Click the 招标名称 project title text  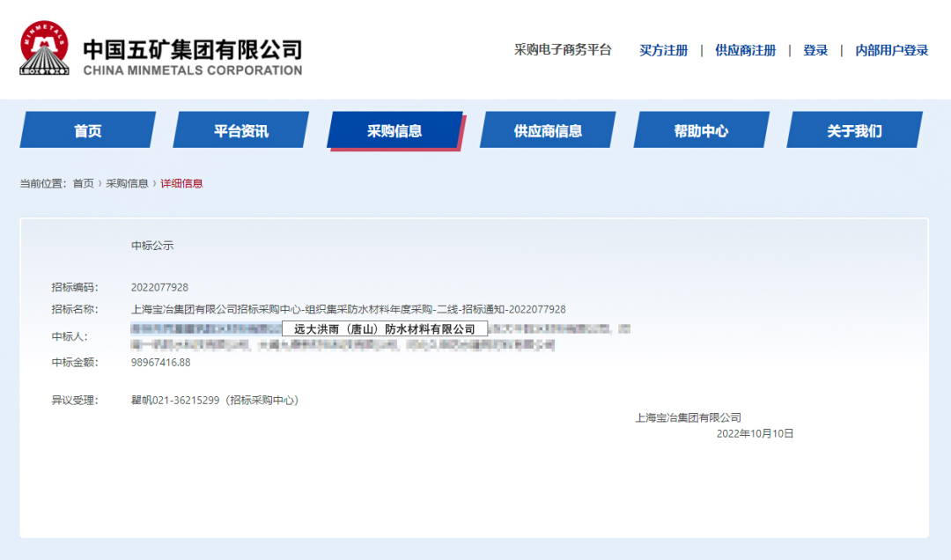click(348, 309)
